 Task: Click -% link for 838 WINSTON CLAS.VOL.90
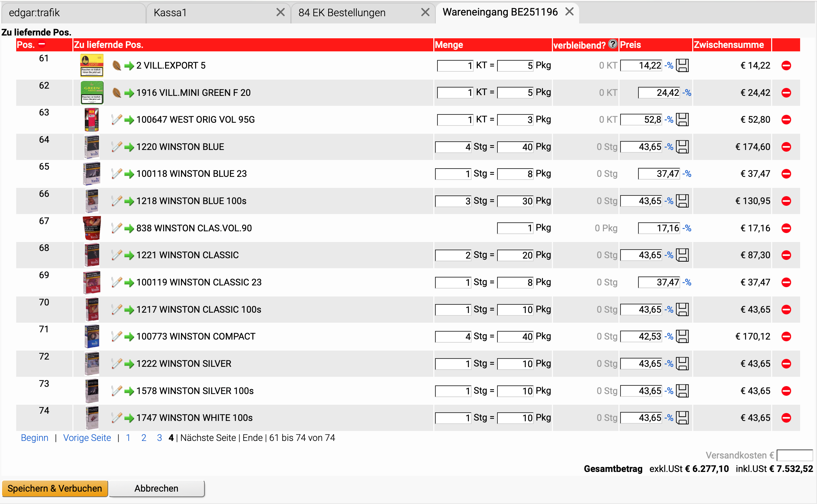(x=687, y=228)
